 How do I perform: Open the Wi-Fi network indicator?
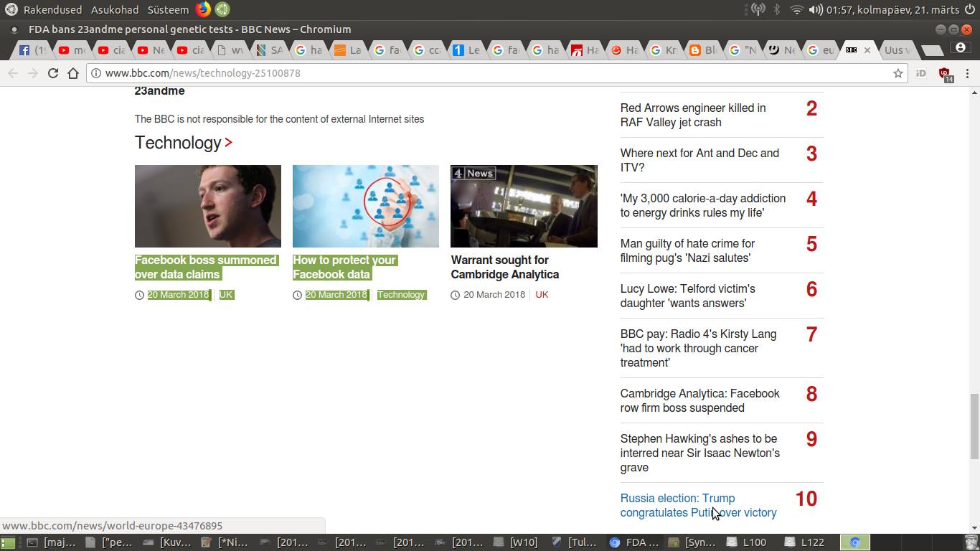796,9
